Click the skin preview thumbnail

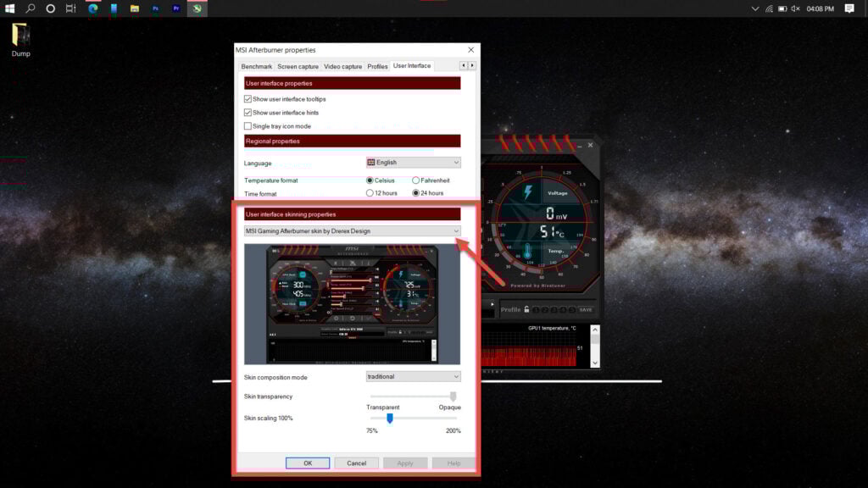coord(352,304)
